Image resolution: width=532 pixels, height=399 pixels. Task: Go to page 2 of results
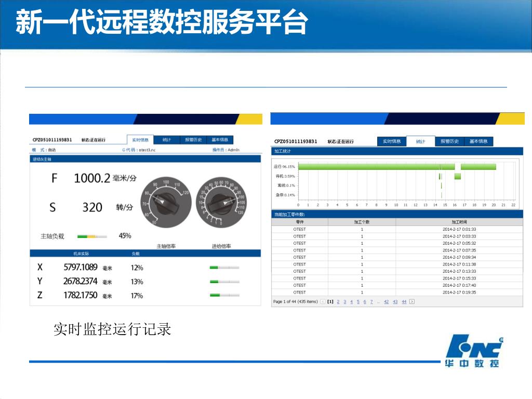tap(338, 302)
